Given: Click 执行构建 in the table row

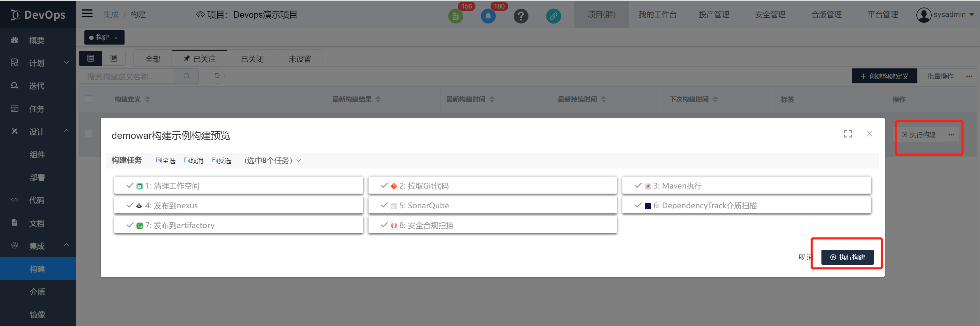Looking at the screenshot, I should pyautogui.click(x=918, y=135).
